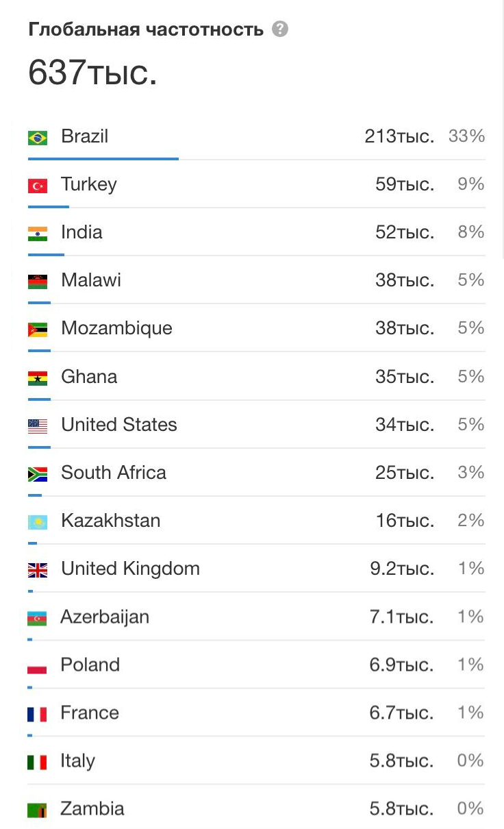Click the Brazil flag icon

point(38,138)
